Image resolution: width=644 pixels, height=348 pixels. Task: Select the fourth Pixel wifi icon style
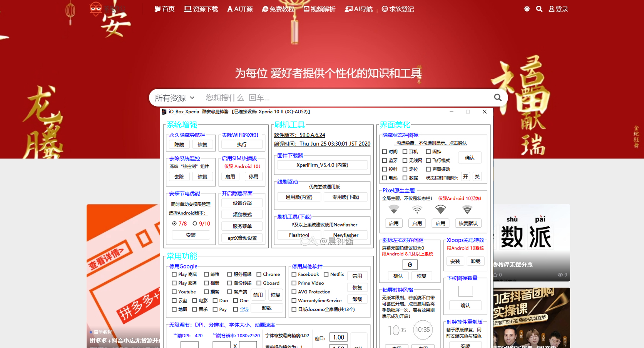click(467, 210)
